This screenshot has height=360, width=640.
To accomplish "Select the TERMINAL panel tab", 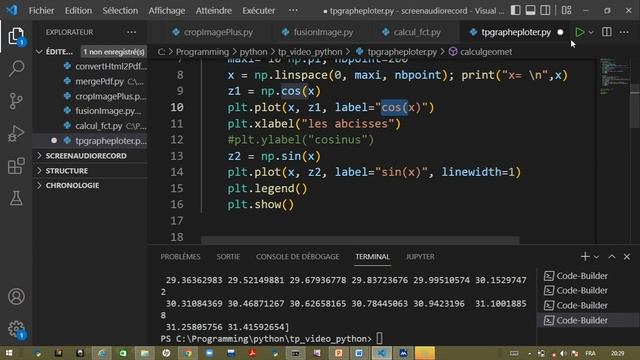I will (372, 257).
